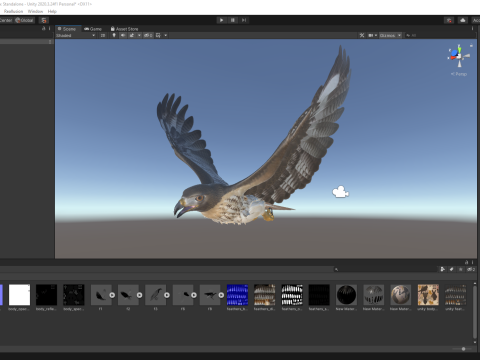Click the thumbnail size slider handle
This screenshot has width=480, height=360.
point(463,349)
